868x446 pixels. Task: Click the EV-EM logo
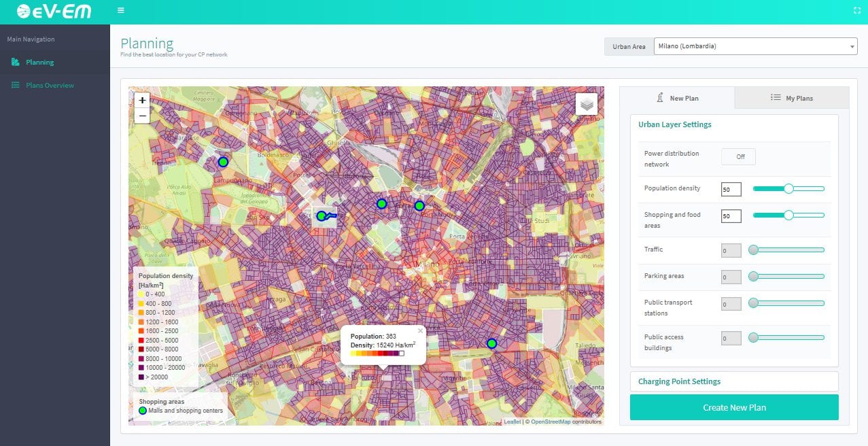54,12
